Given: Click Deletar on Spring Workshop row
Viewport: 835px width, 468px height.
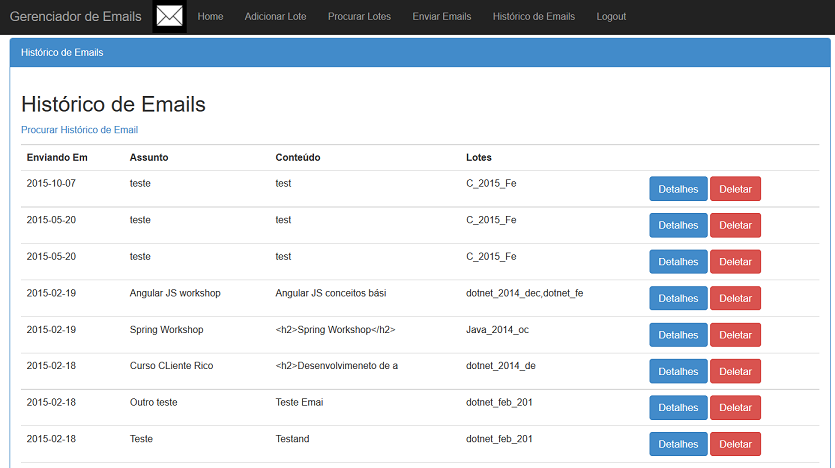Looking at the screenshot, I should [735, 335].
